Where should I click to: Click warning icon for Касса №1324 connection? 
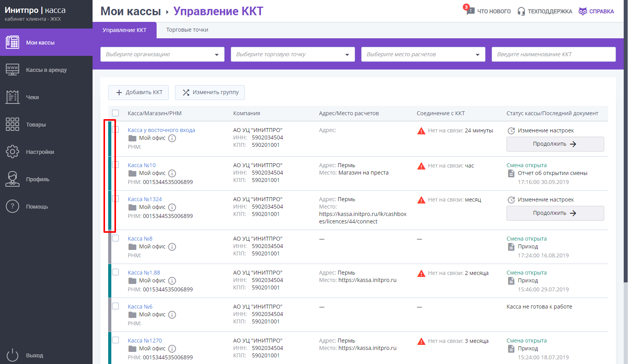pos(421,200)
